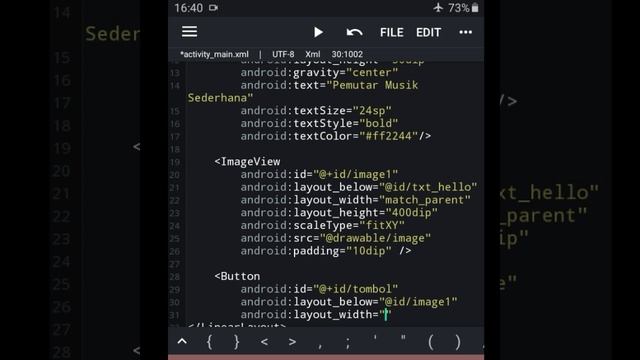640x360 pixels.
Task: Place cursor in layout_width value on line 31
Action: tap(386, 315)
